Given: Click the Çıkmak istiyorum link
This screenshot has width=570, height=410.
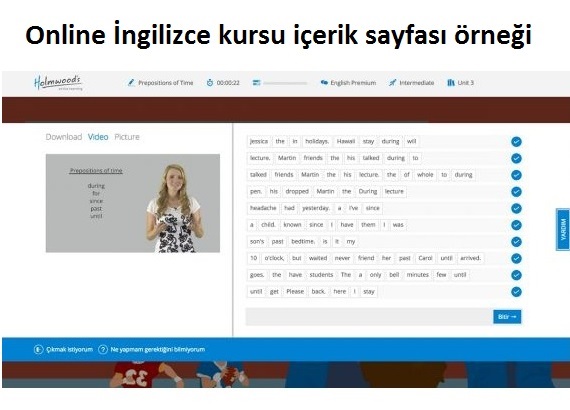Looking at the screenshot, I should 69,349.
